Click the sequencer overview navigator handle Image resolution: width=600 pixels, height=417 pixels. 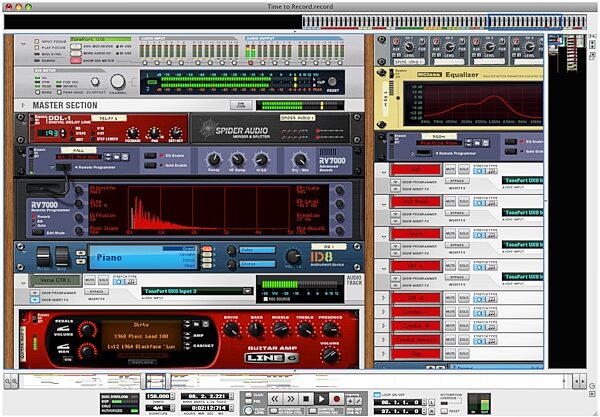click(x=156, y=381)
